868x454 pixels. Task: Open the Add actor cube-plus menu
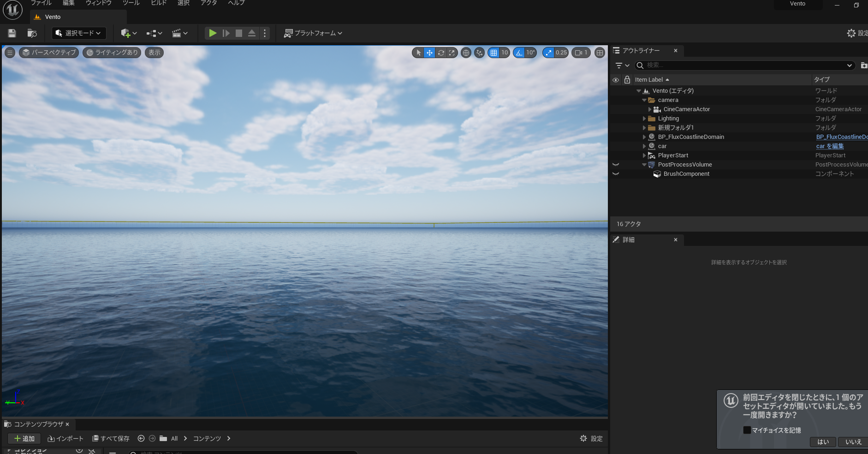coord(129,33)
